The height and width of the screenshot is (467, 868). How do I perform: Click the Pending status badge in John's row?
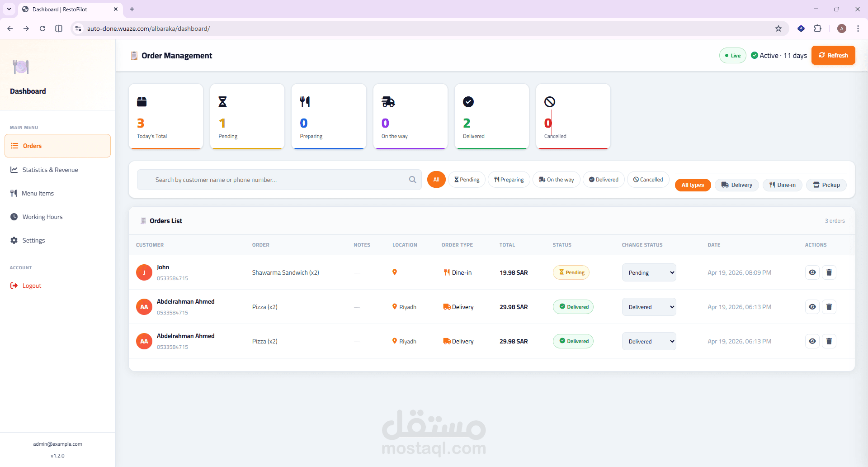571,272
